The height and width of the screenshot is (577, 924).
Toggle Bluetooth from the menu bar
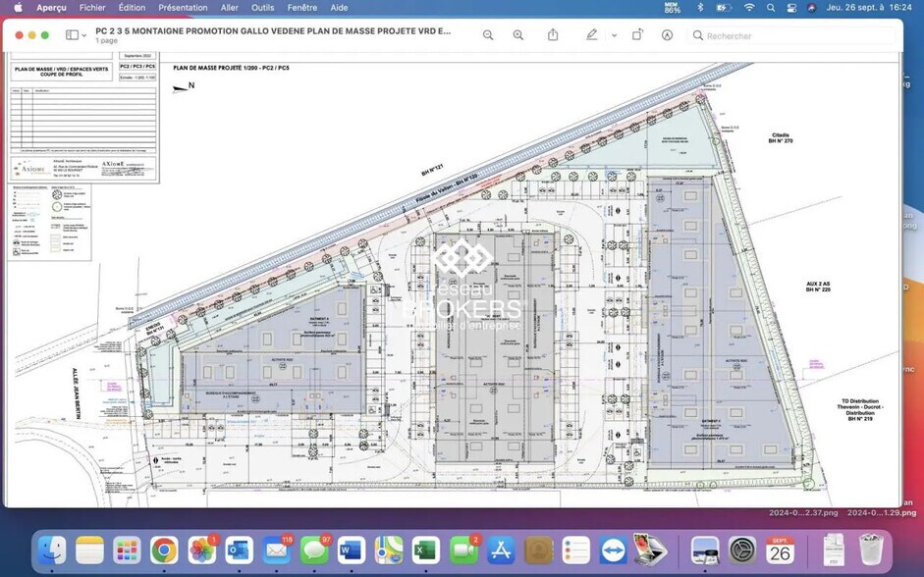click(700, 7)
